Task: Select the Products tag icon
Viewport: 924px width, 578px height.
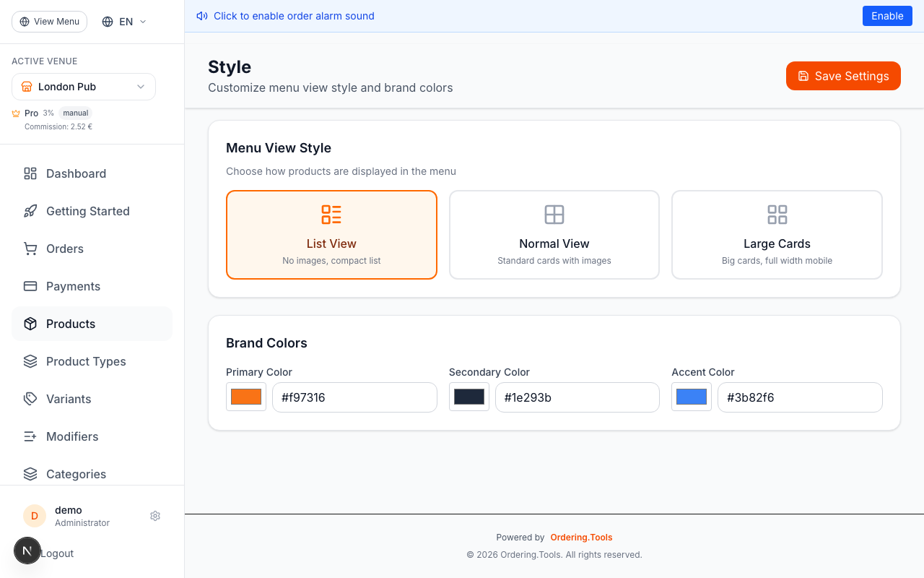Action: (x=30, y=324)
